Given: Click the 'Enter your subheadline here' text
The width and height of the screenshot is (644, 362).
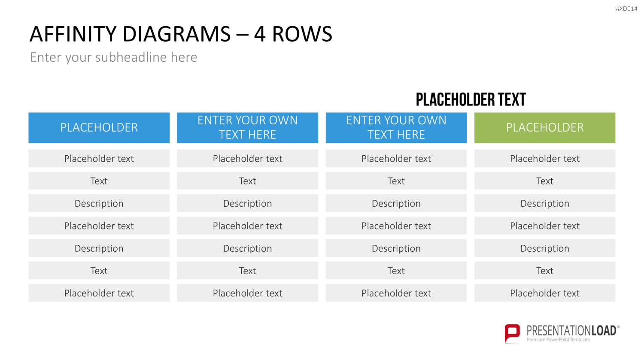Looking at the screenshot, I should 114,57.
